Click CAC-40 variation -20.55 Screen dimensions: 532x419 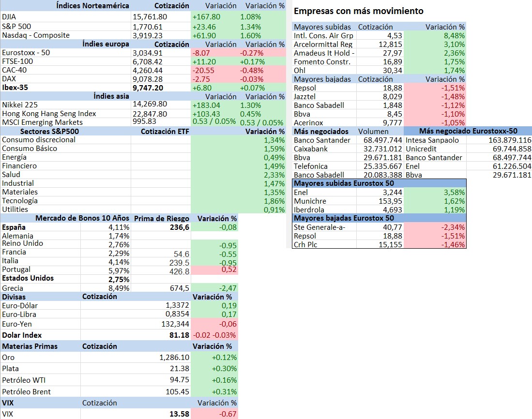pyautogui.click(x=203, y=71)
